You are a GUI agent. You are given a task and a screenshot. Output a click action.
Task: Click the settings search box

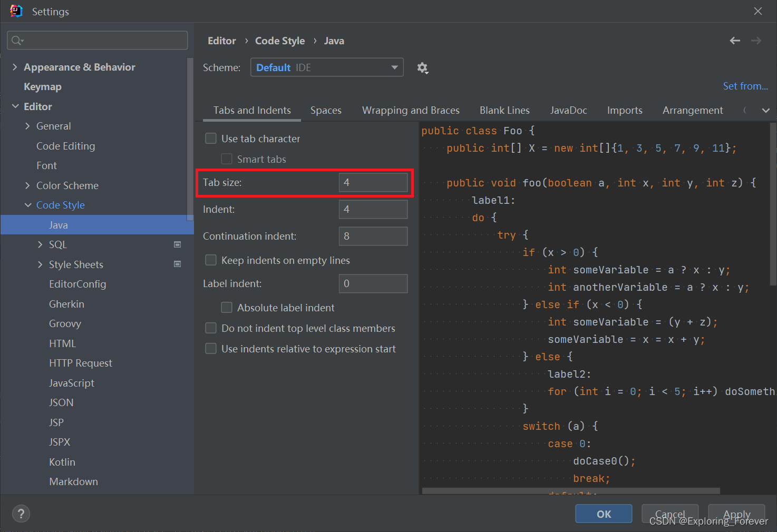click(x=98, y=41)
